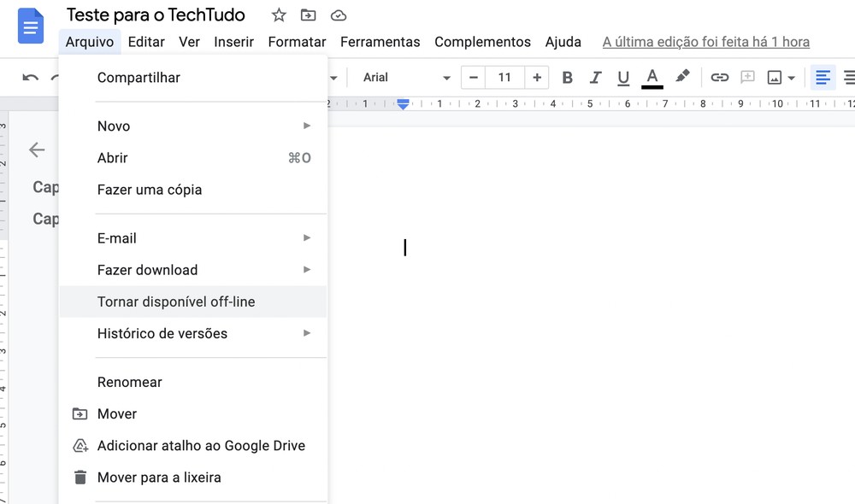Open the text color picker
The height and width of the screenshot is (504, 855).
tap(652, 77)
